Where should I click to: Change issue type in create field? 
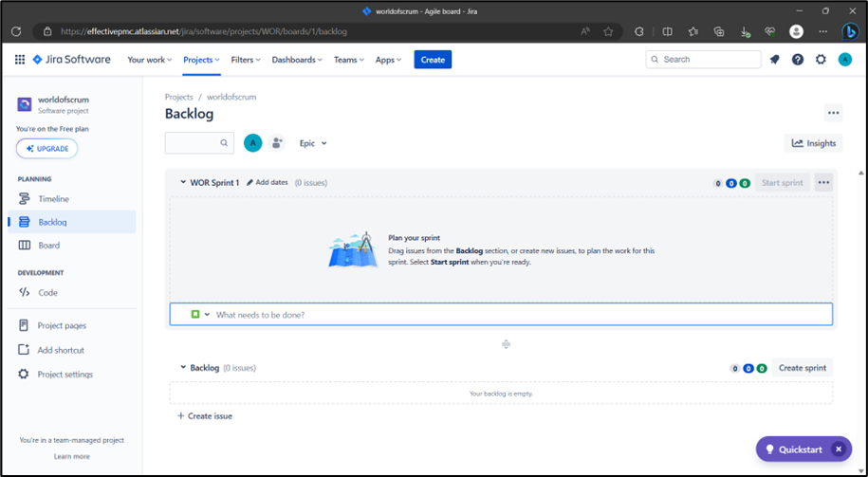(x=200, y=314)
